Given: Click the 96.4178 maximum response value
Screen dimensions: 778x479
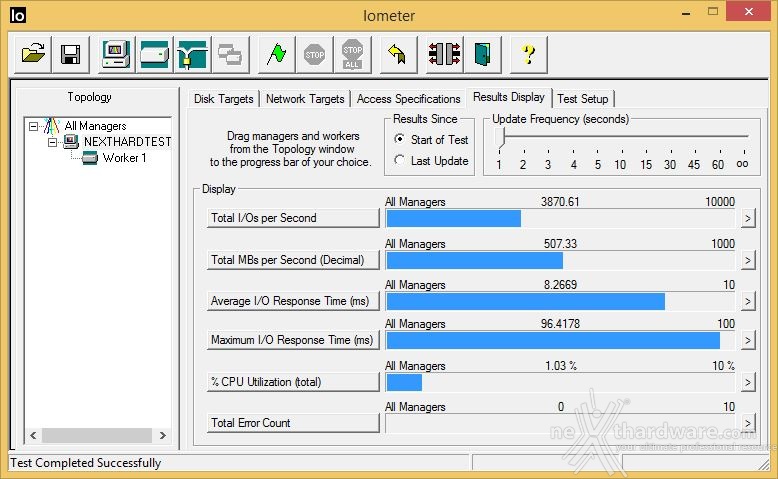Looking at the screenshot, I should (x=560, y=324).
